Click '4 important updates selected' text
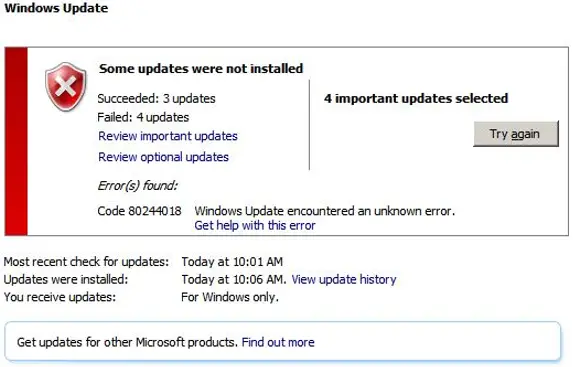 [416, 98]
